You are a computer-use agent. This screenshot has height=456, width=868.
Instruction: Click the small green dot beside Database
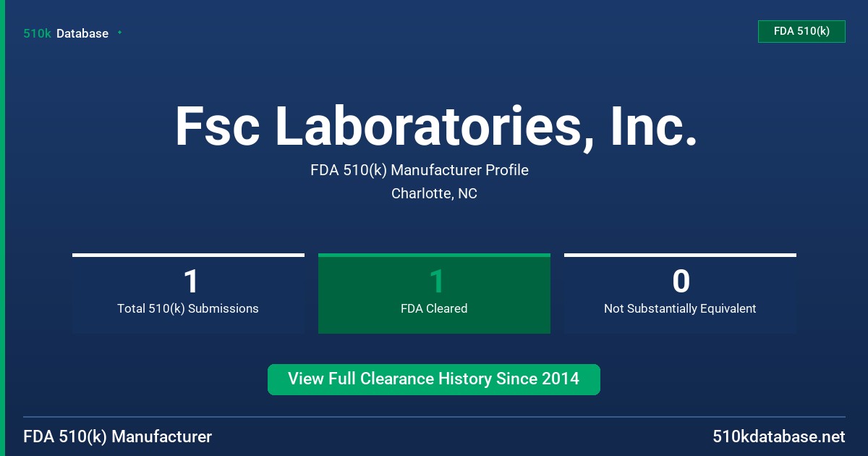pyautogui.click(x=119, y=33)
